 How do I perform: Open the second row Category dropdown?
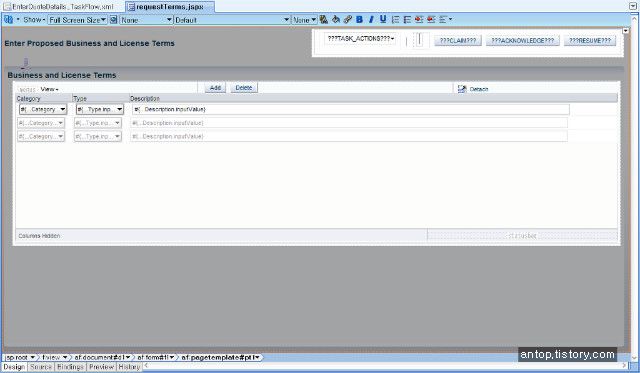(x=41, y=123)
